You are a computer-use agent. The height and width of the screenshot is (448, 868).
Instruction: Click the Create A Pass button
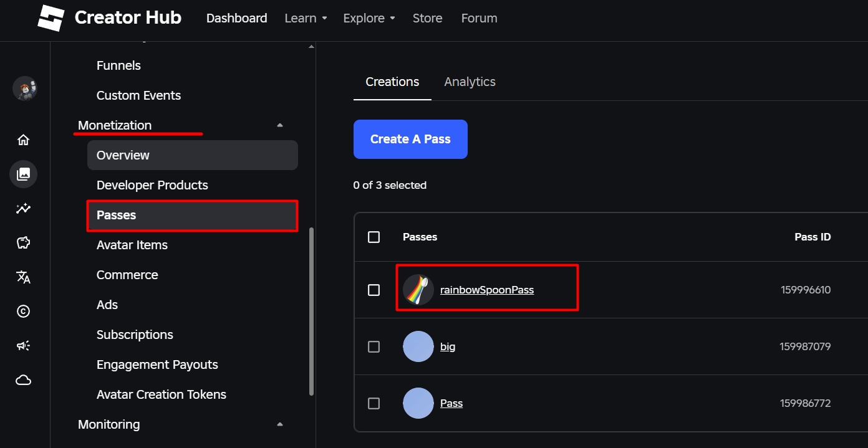pyautogui.click(x=410, y=139)
